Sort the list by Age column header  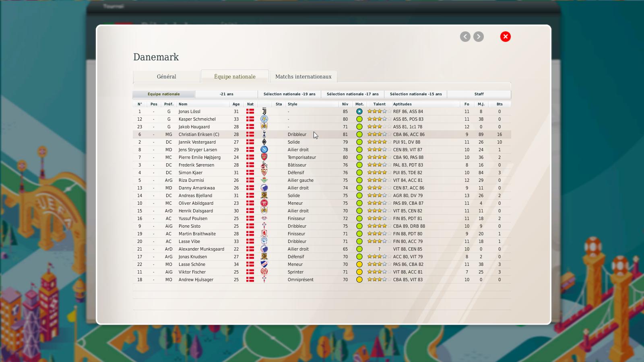point(236,104)
